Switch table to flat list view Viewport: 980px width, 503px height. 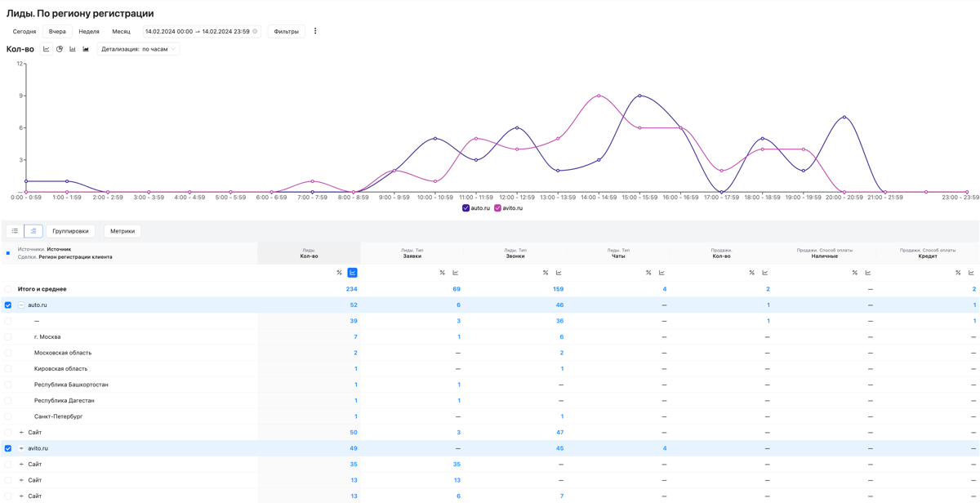pyautogui.click(x=15, y=231)
